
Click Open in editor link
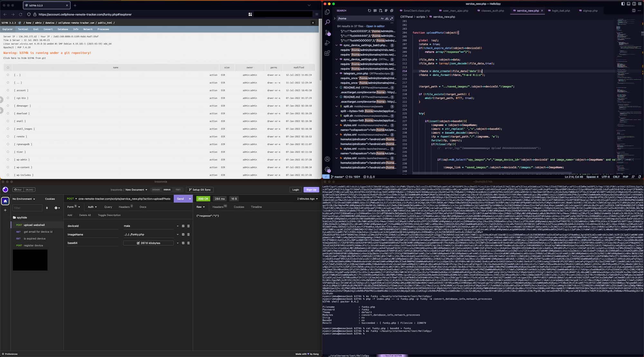[375, 26]
